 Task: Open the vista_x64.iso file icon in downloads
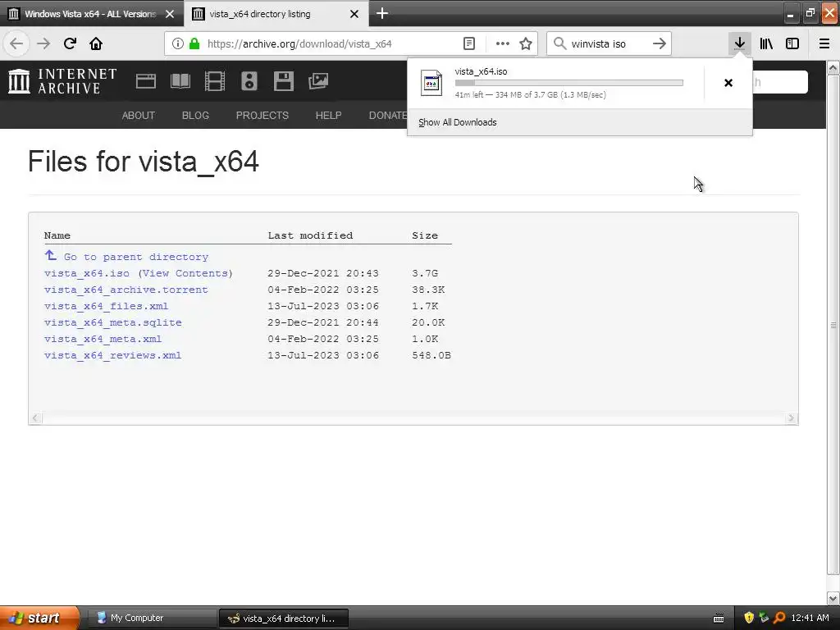point(431,83)
